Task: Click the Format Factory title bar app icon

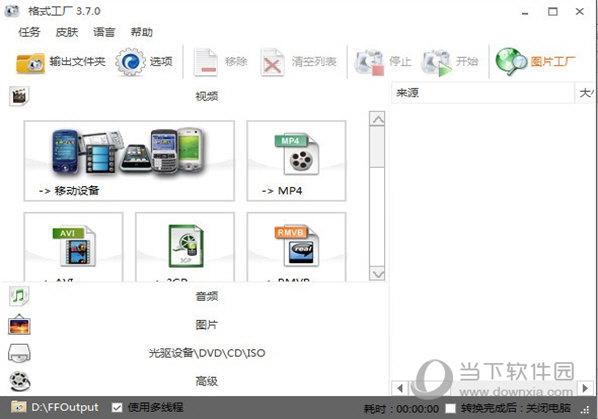Action: point(12,11)
